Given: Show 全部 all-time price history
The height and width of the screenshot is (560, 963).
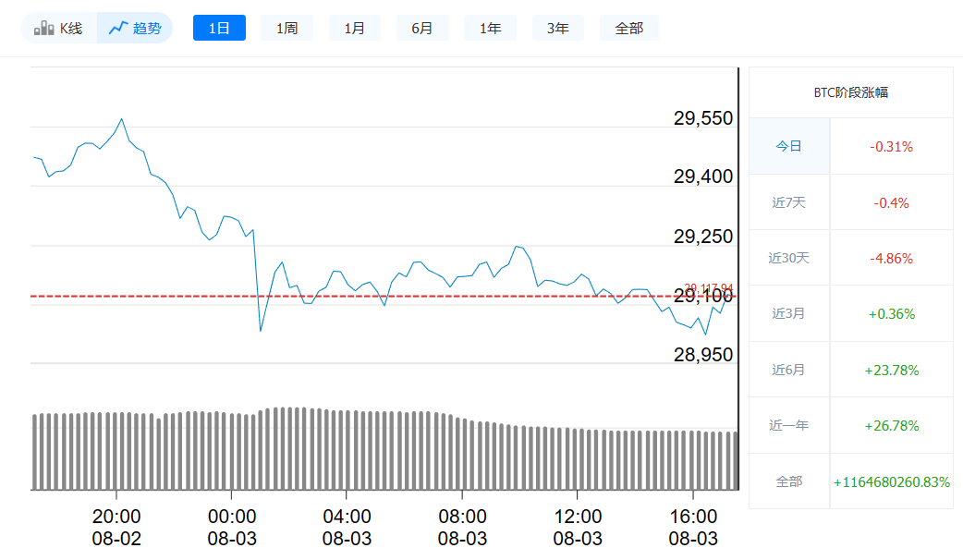Looking at the screenshot, I should click(x=629, y=28).
